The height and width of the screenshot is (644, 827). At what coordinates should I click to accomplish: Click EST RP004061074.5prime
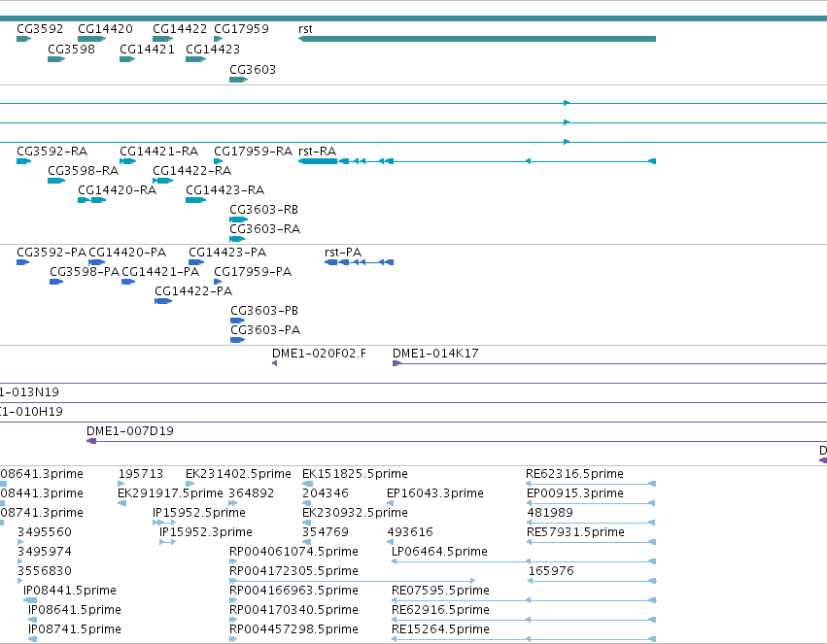coord(293,553)
